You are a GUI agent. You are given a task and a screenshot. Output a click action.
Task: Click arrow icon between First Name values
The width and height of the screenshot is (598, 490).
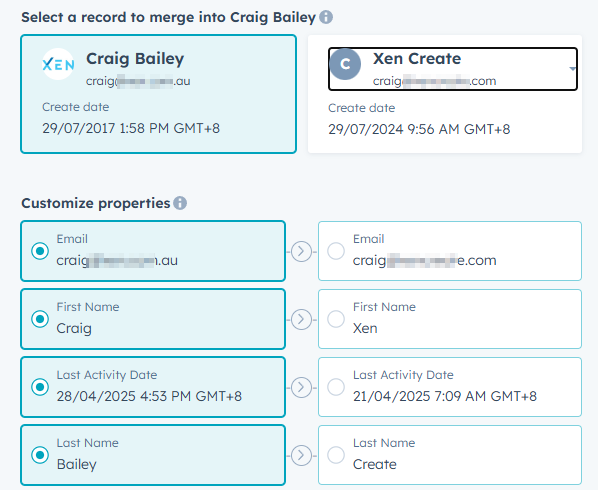301,320
